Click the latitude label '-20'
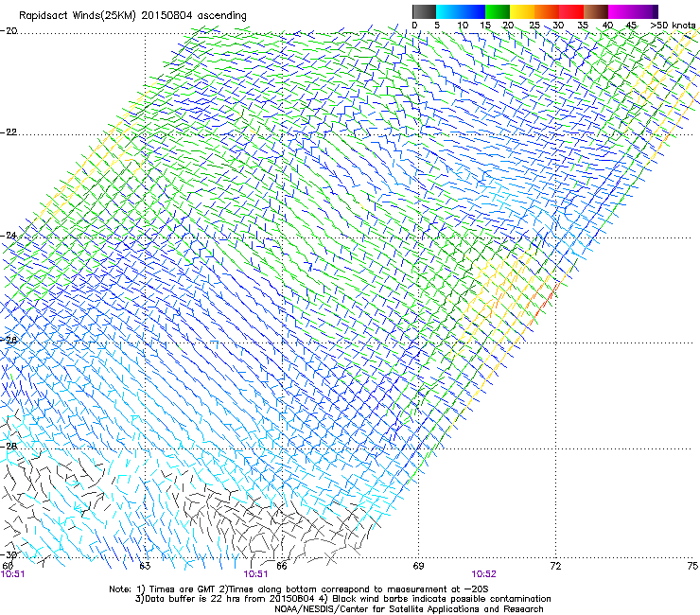Viewport: 700px width, 615px height. (x=9, y=31)
